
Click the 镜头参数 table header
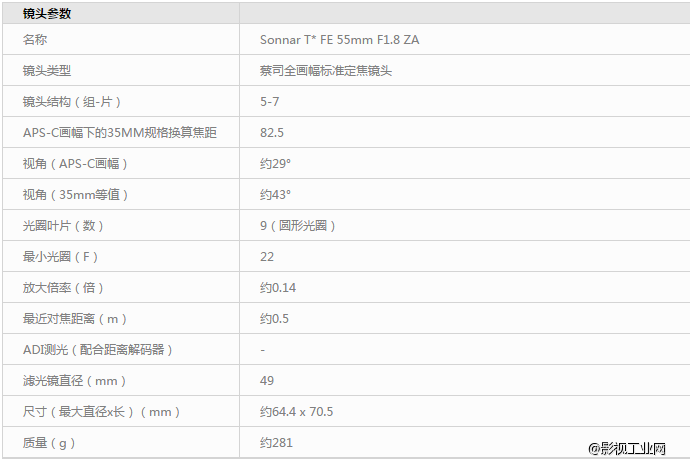(x=47, y=14)
